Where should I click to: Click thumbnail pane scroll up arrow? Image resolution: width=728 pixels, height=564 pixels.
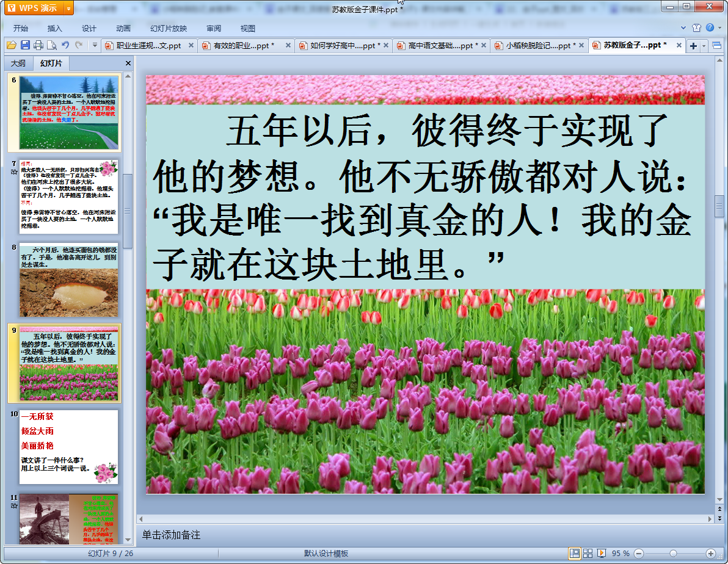[x=128, y=76]
